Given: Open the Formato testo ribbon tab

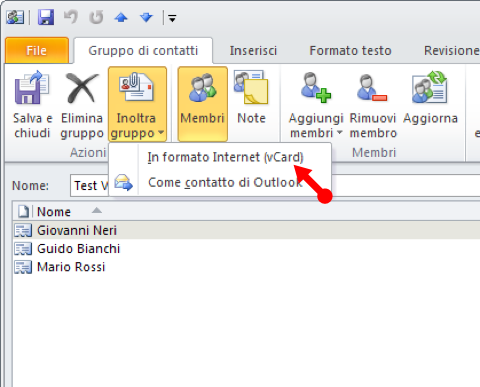Looking at the screenshot, I should [x=350, y=51].
